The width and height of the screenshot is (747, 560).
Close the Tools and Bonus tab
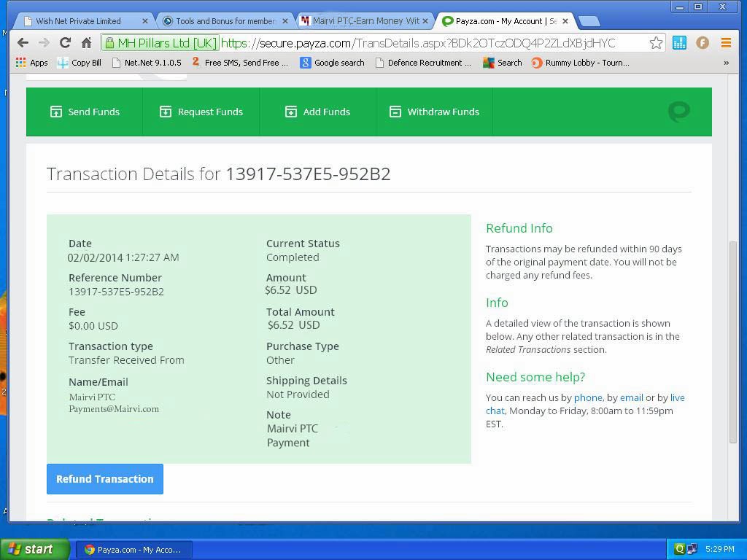(x=285, y=21)
